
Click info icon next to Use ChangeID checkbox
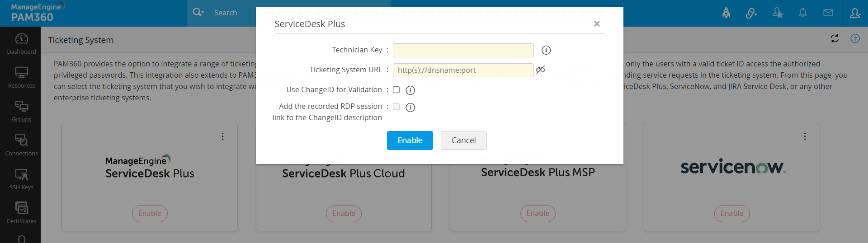(410, 90)
